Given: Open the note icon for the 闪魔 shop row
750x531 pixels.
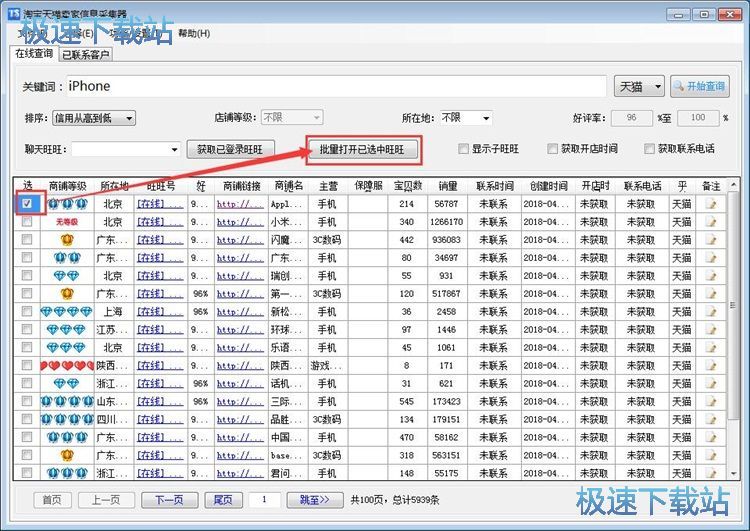Looking at the screenshot, I should click(x=711, y=240).
